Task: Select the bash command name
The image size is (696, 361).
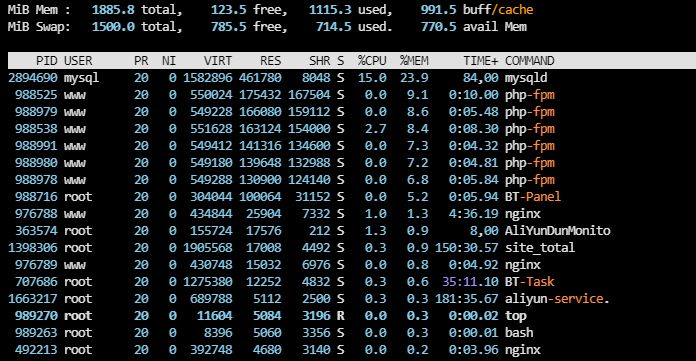Action: [519, 333]
